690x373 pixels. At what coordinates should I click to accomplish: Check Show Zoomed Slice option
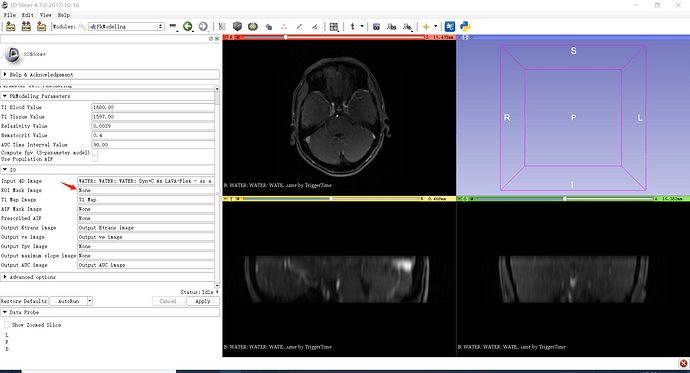tap(7, 325)
